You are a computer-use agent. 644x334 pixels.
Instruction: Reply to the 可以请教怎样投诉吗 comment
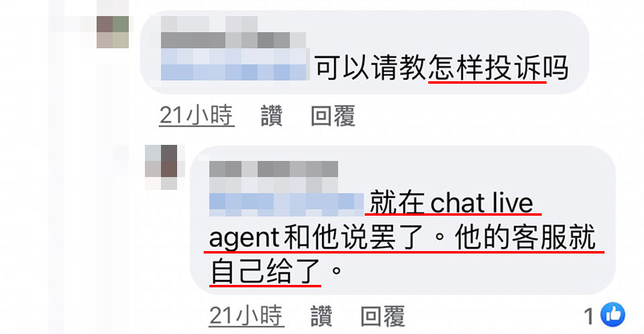pyautogui.click(x=332, y=116)
